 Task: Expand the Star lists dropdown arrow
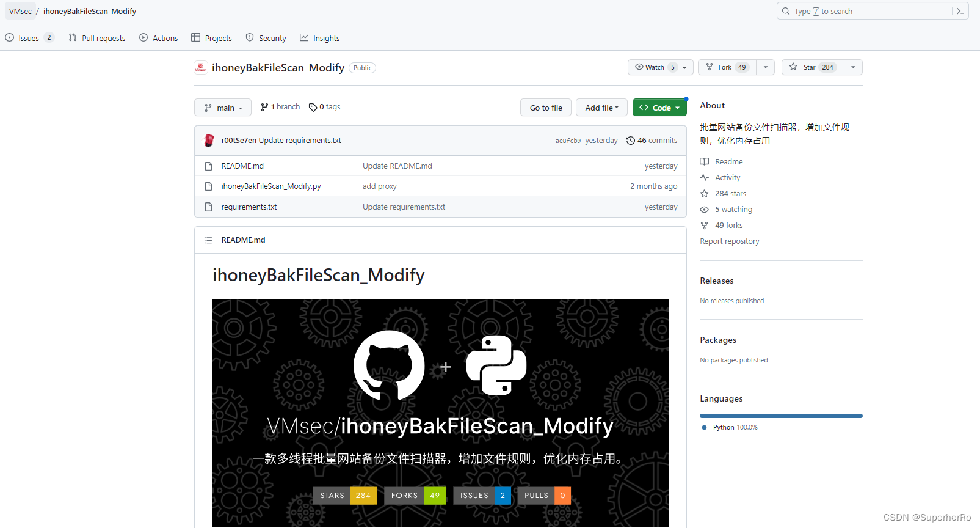click(853, 67)
